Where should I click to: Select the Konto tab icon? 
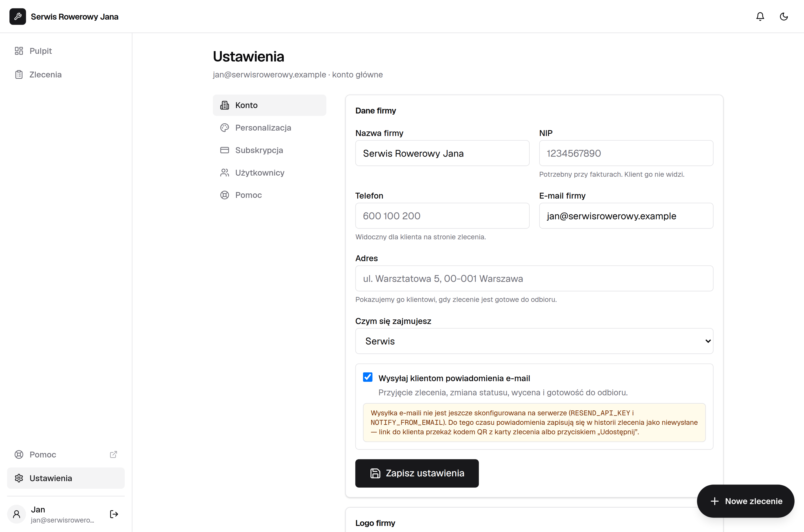pos(224,105)
